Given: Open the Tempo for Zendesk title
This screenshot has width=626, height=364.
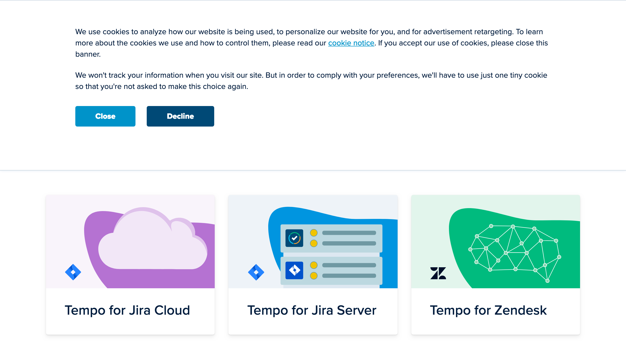Looking at the screenshot, I should [488, 310].
